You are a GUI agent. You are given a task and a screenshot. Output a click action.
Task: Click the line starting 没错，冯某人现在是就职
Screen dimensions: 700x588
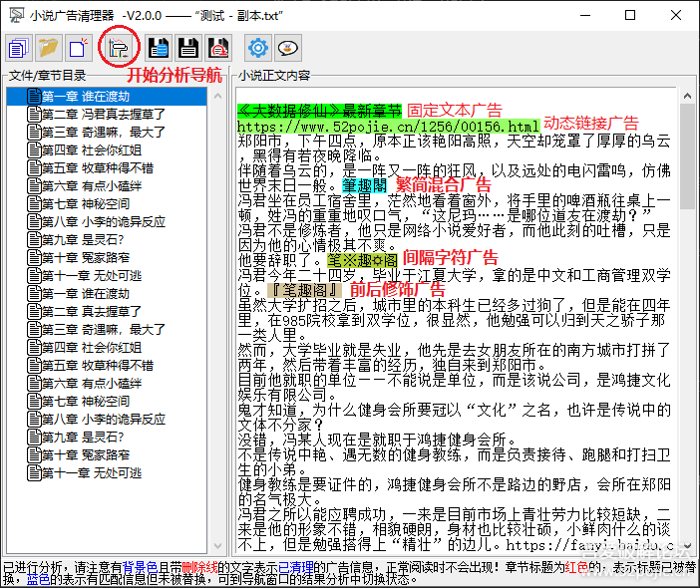377,440
